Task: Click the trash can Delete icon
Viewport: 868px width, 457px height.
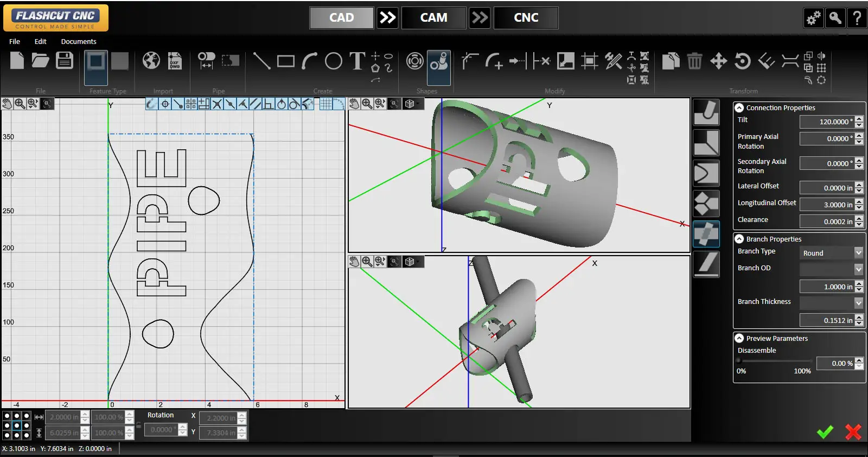Action: (x=694, y=61)
